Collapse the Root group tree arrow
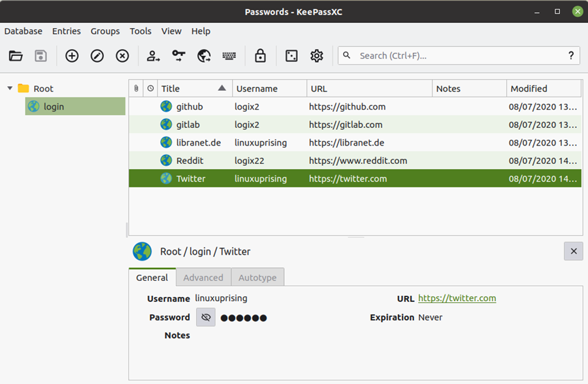The image size is (588, 384). tap(10, 89)
